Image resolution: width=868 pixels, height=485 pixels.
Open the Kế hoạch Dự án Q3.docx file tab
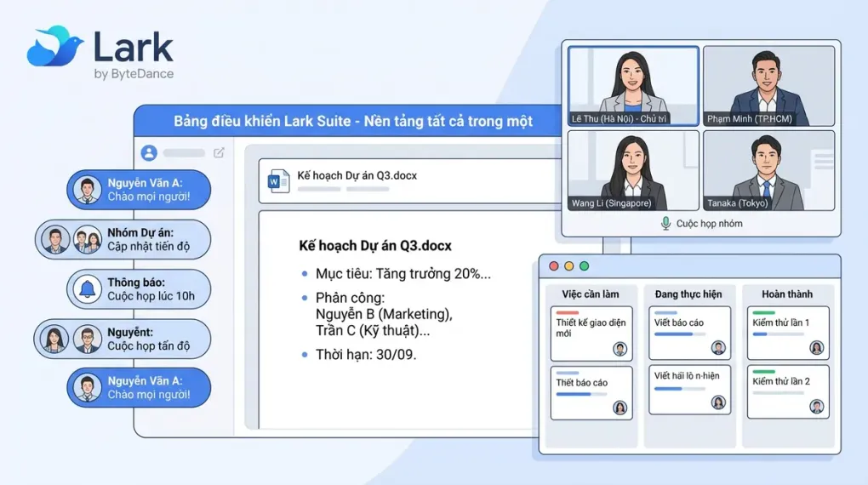click(x=411, y=181)
